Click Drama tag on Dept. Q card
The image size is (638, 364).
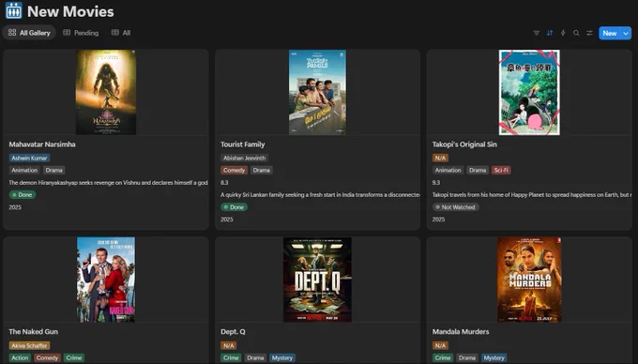[x=255, y=357]
